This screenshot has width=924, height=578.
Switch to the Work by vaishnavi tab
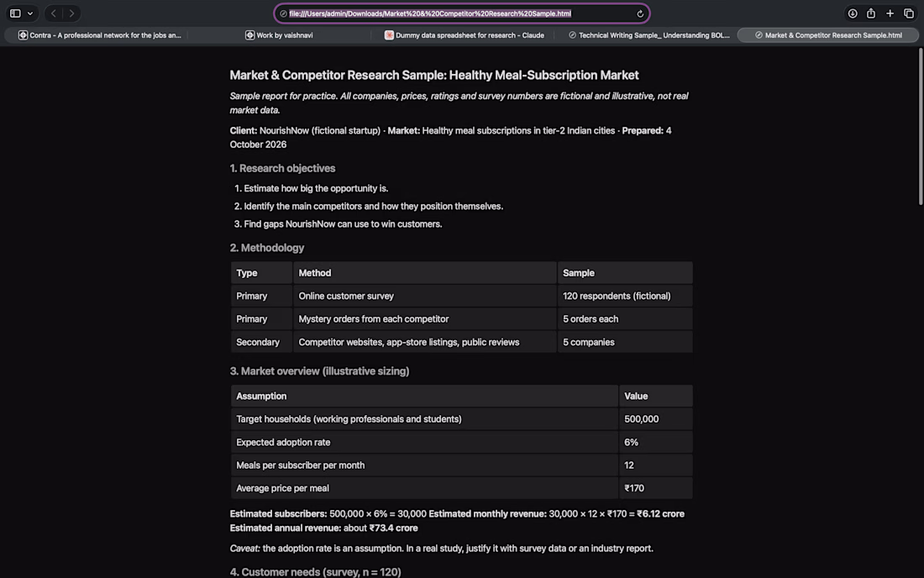280,35
